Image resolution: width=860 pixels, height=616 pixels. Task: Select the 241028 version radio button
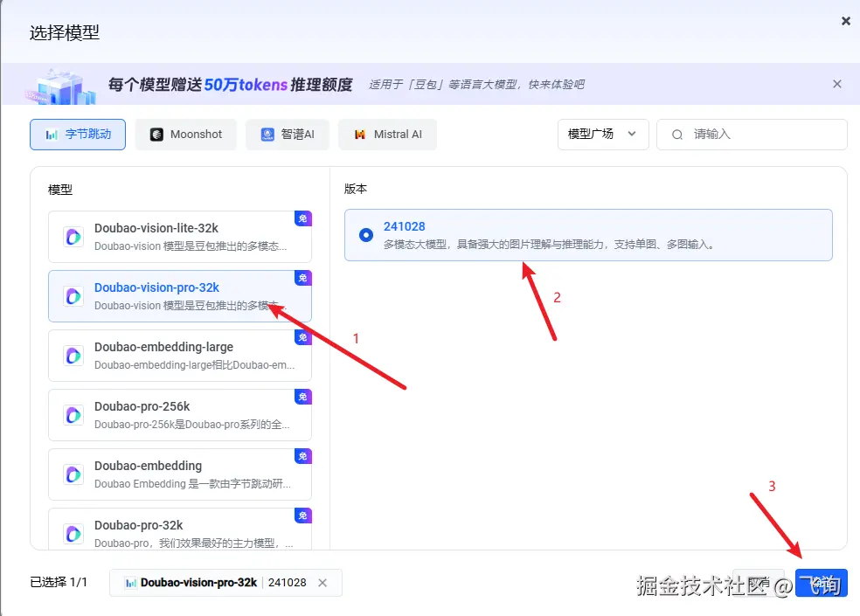366,235
